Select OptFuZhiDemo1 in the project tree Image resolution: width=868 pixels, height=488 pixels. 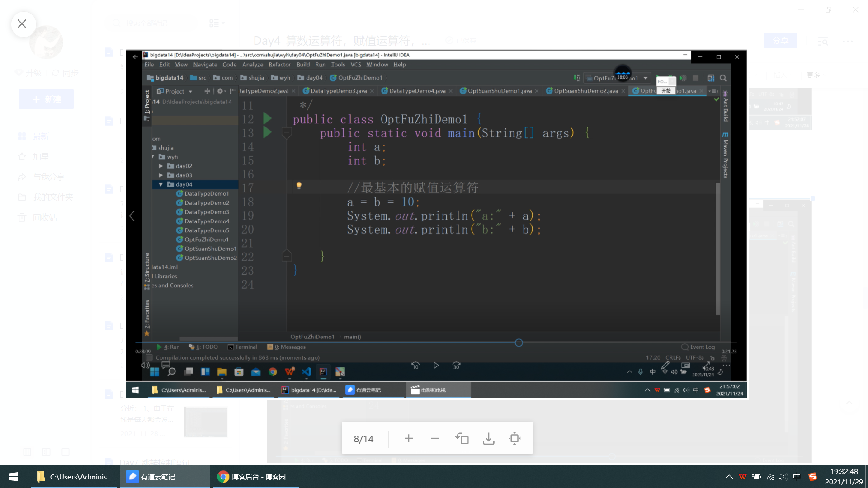tap(206, 239)
